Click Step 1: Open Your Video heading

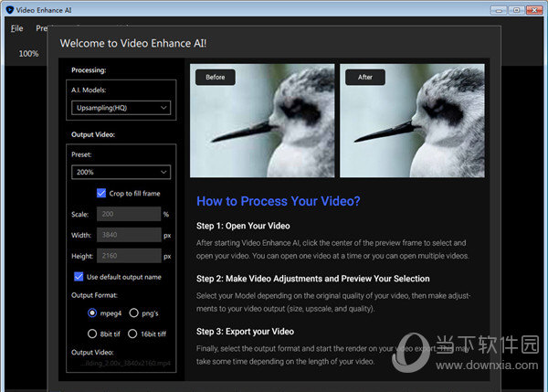243,226
